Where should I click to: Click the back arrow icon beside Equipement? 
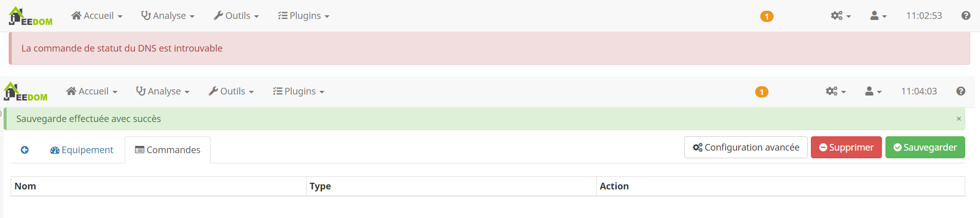(x=25, y=150)
